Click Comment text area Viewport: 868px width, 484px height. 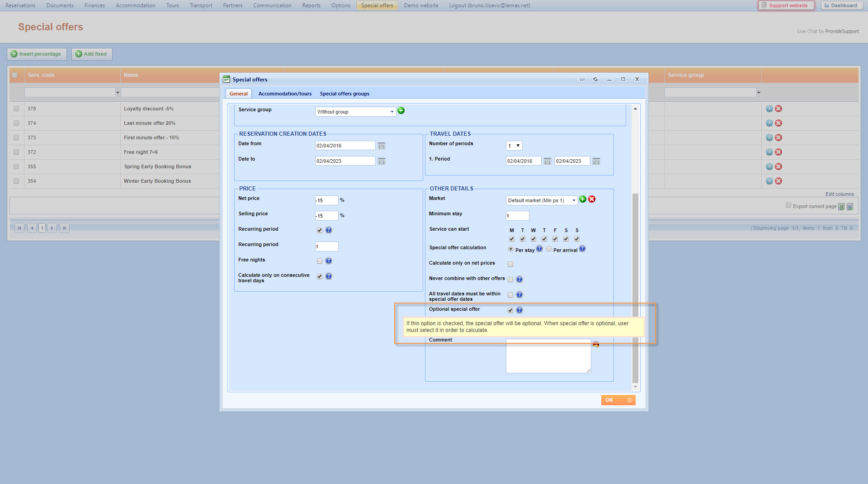548,356
